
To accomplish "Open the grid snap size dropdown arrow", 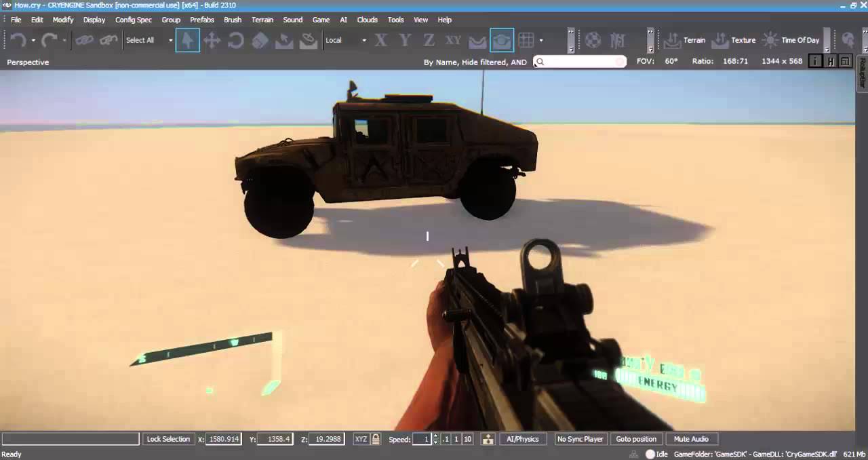I will coord(540,40).
